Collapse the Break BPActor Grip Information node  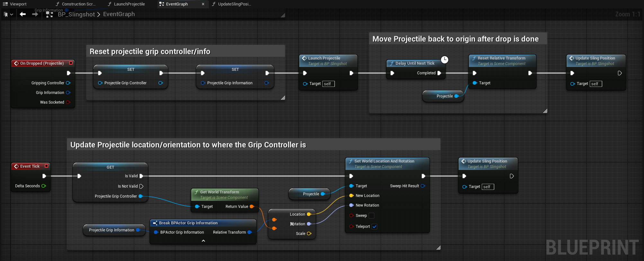[203, 241]
